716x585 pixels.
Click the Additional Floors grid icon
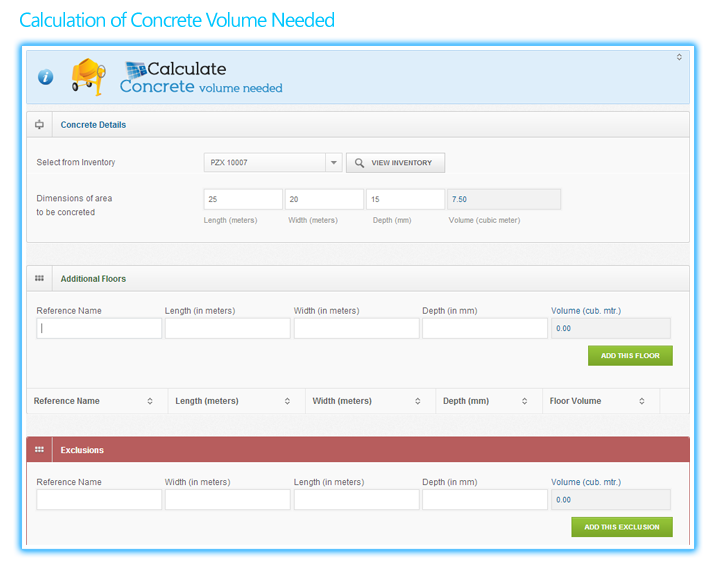(40, 279)
